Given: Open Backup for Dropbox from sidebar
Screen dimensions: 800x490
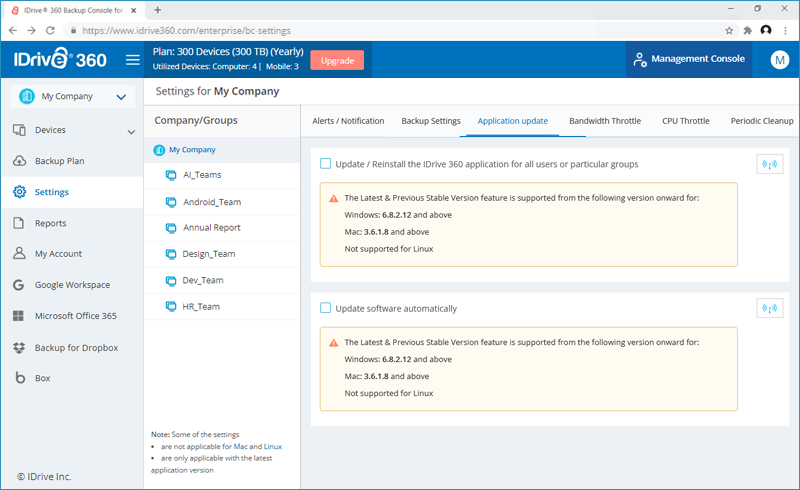Looking at the screenshot, I should tap(19, 348).
